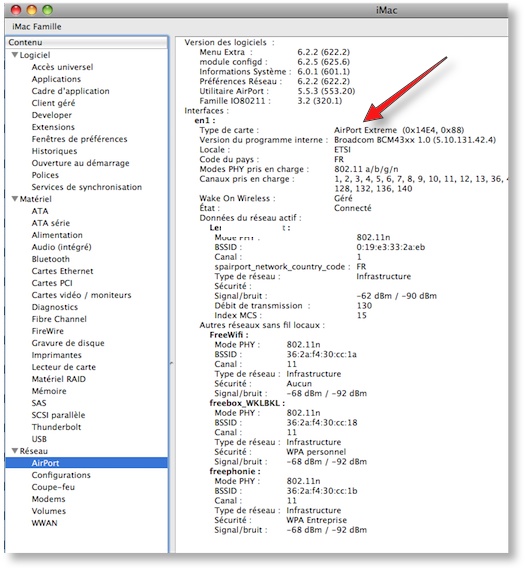525x571 pixels.
Task: Select Modems in sidebar
Action: 48,499
